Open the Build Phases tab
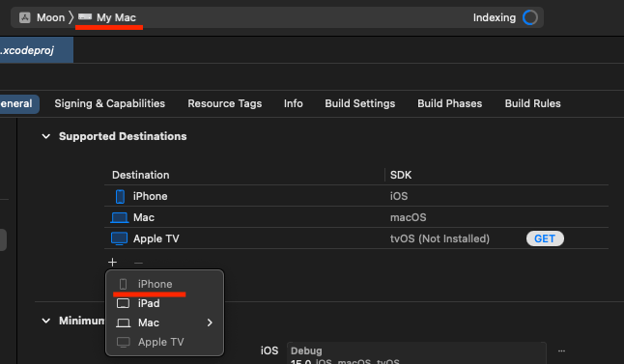This screenshot has height=364, width=624. (450, 104)
